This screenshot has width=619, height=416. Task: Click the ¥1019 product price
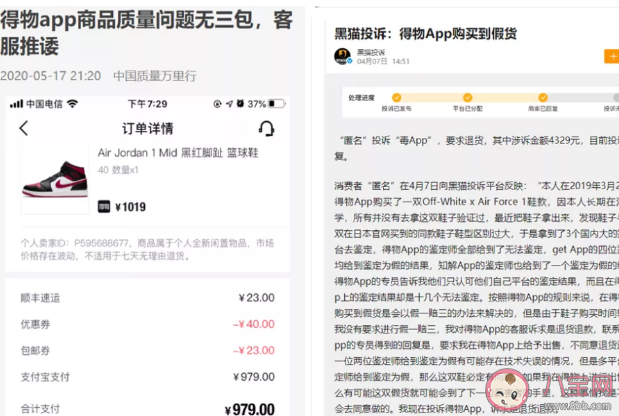click(130, 207)
